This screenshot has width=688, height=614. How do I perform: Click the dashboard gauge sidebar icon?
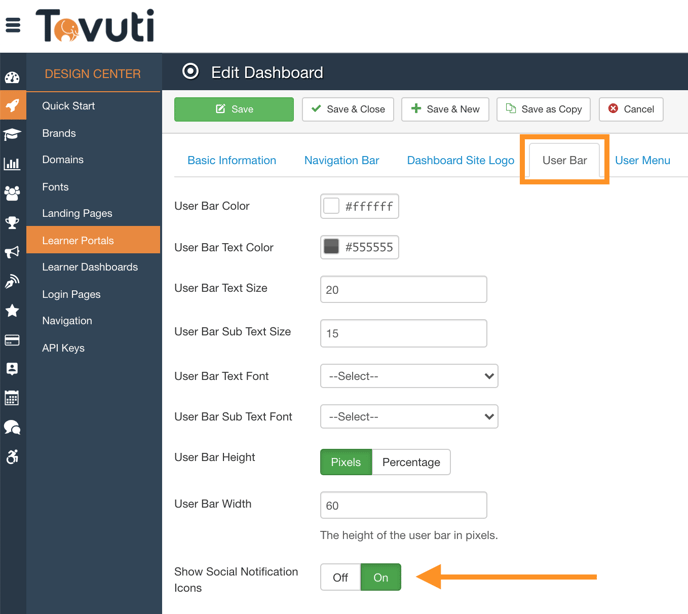(12, 78)
